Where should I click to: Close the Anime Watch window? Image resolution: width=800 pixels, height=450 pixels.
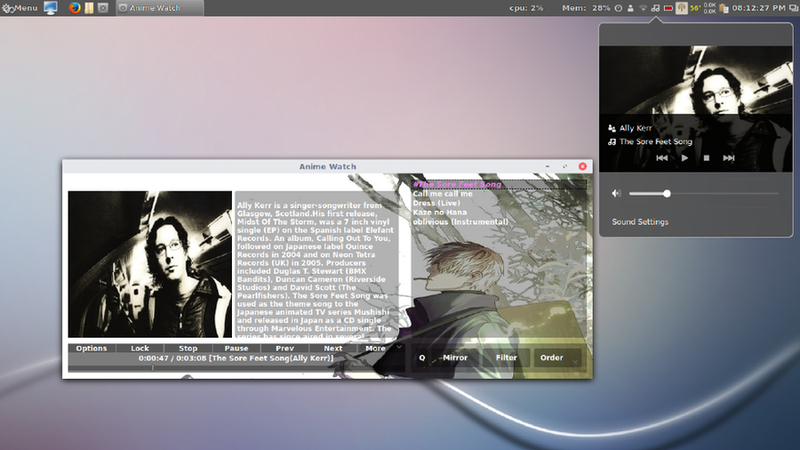pos(582,166)
